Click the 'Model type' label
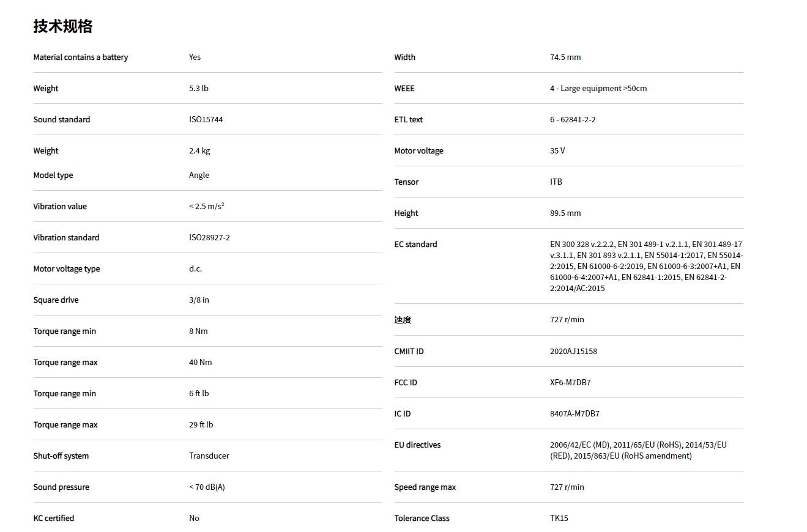Viewport: 807px width, 532px height. (x=53, y=175)
